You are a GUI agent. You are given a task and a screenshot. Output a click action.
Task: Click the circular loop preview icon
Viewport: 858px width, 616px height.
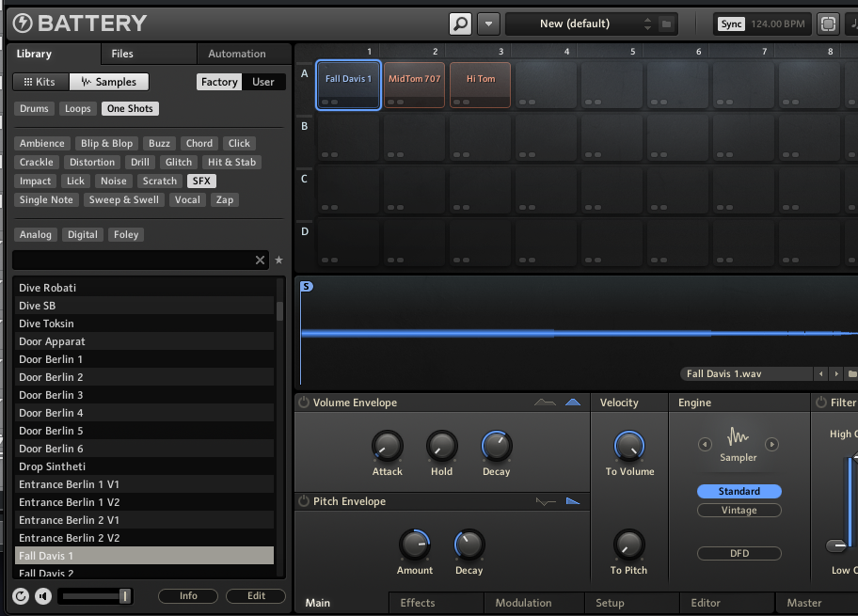point(21,596)
